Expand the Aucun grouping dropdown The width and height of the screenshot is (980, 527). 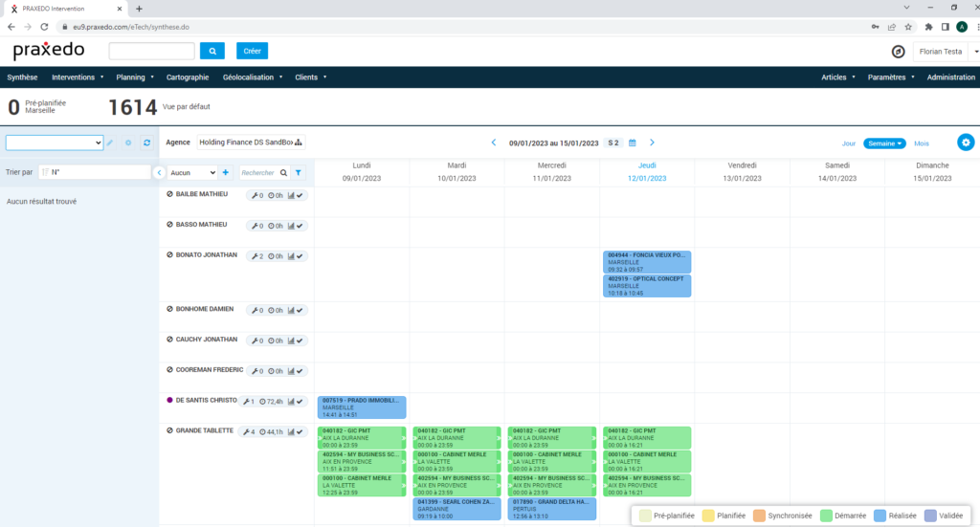point(192,173)
